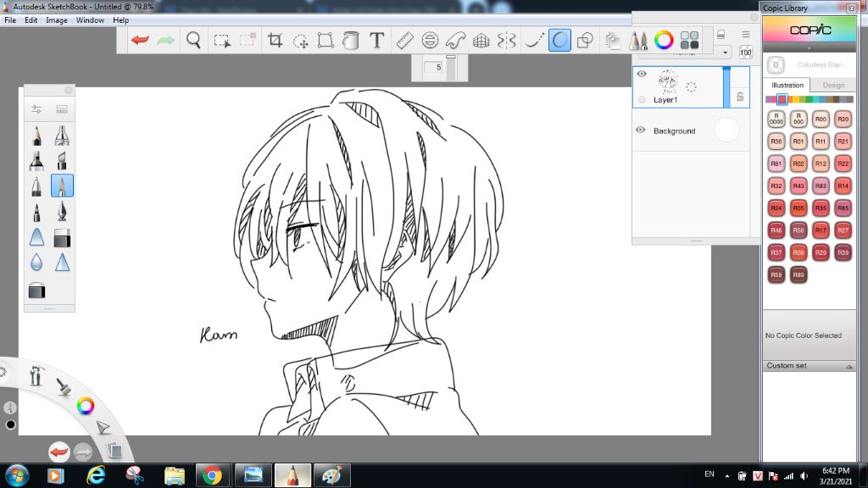Select the Text tool
The width and height of the screenshot is (868, 488).
376,41
